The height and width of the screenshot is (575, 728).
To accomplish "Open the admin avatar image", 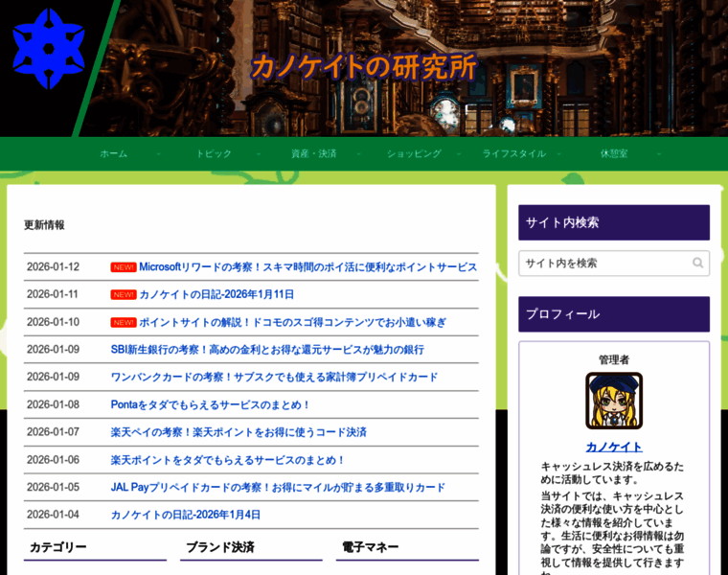I will click(x=614, y=401).
